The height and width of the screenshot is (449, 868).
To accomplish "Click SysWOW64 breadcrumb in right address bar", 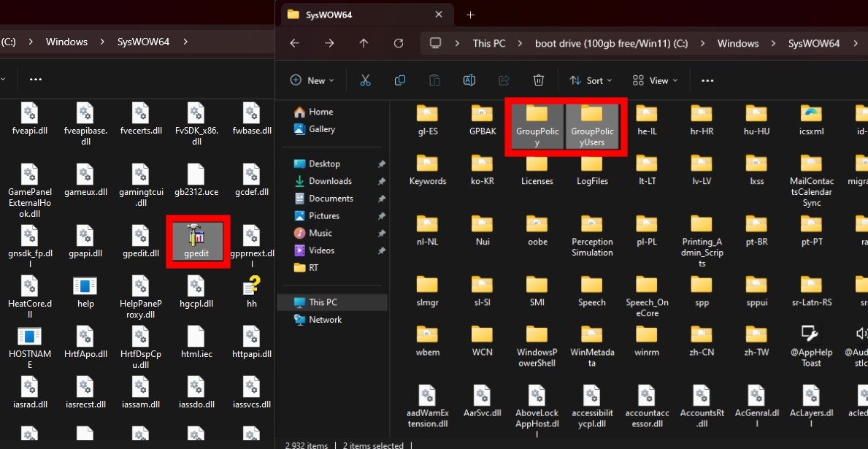I will point(814,43).
